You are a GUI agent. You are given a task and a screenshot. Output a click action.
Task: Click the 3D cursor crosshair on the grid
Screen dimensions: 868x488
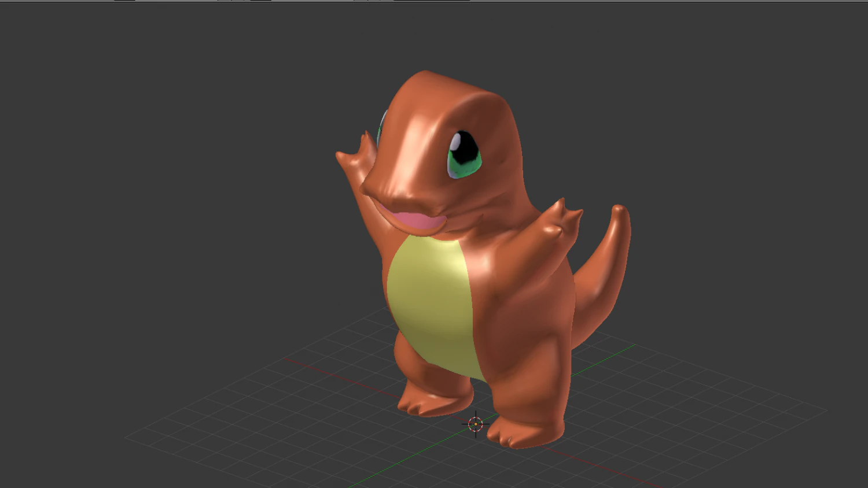tap(476, 424)
